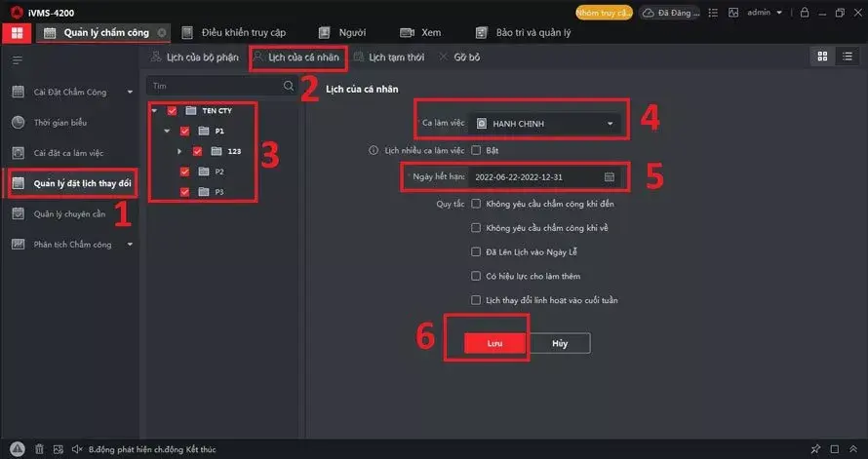Click the Lưu save button
Viewport: 868px width, 459px height.
click(x=494, y=343)
